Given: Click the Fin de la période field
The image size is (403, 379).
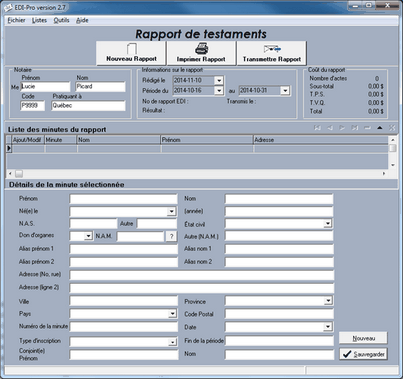Looking at the screenshot, I should 279,341.
